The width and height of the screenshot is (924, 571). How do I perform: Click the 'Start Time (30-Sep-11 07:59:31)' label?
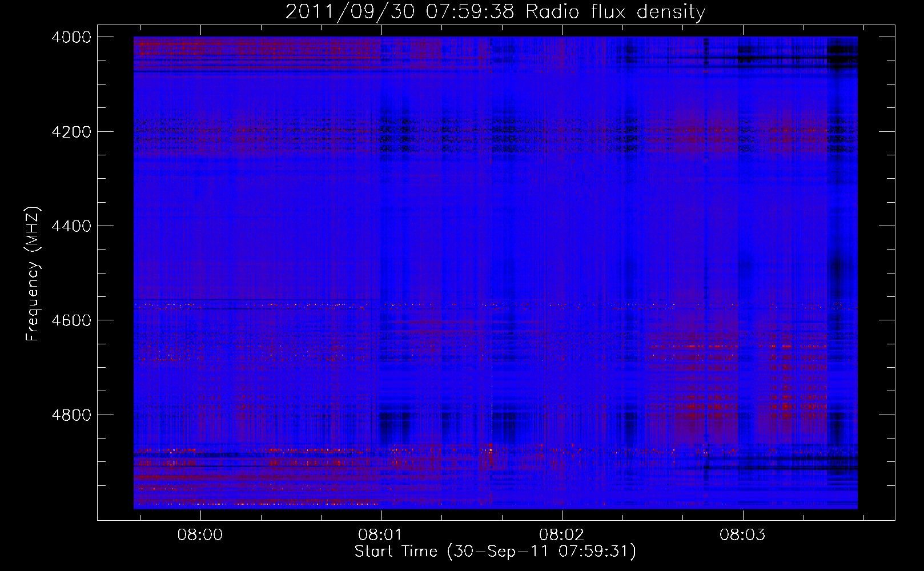tap(495, 552)
